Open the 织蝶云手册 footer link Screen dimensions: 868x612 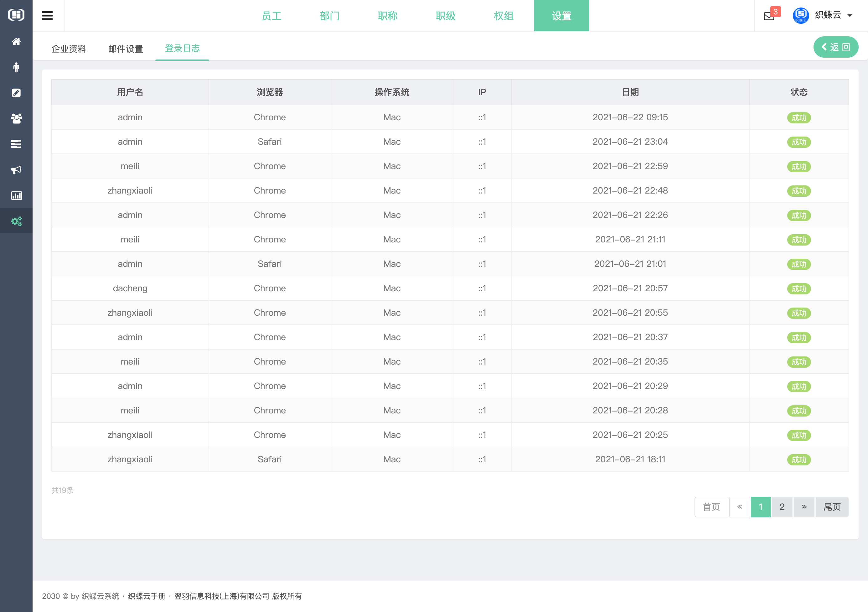click(147, 596)
